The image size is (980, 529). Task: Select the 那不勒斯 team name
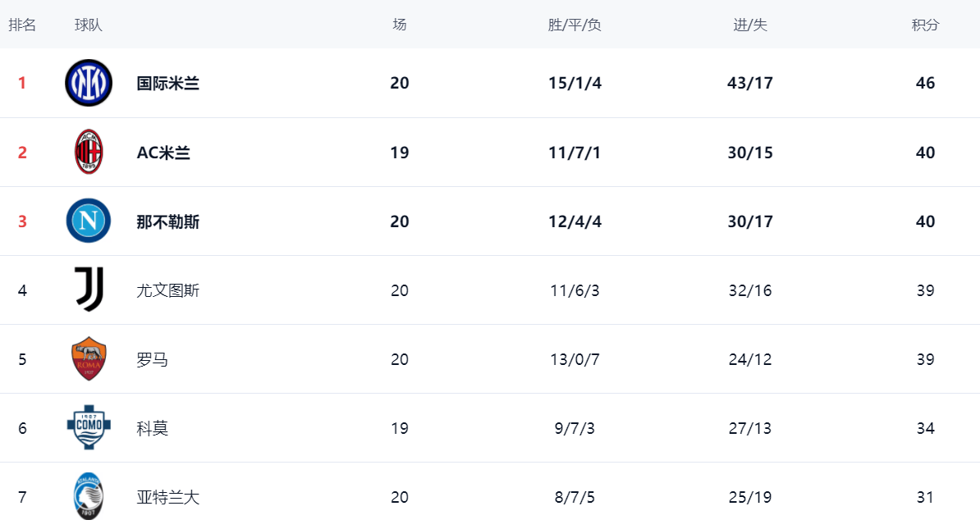pyautogui.click(x=167, y=221)
